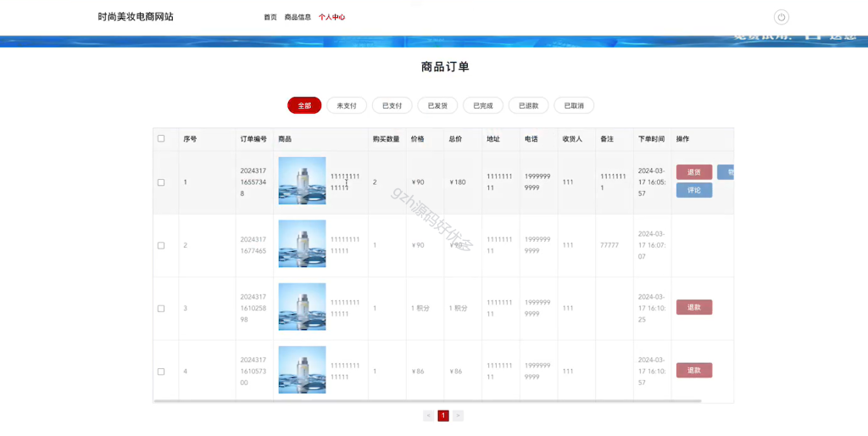
Task: Click 退款 button for order 3
Action: click(694, 307)
